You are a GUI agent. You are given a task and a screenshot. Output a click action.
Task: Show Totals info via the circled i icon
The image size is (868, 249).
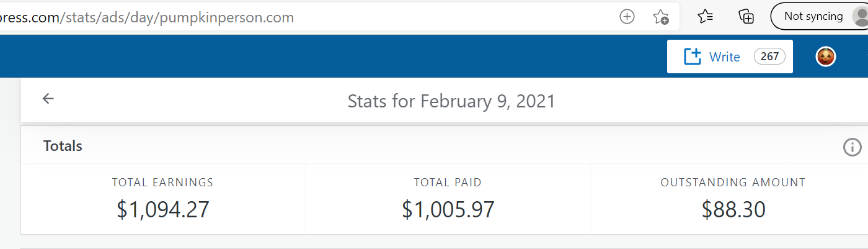coord(852,147)
